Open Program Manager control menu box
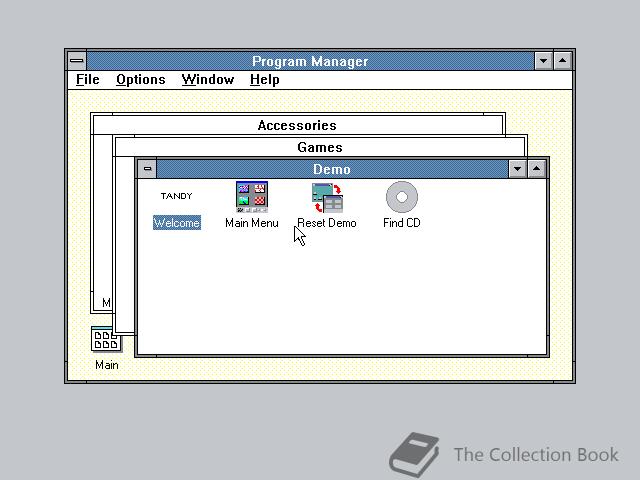The image size is (640, 480). pyautogui.click(x=77, y=61)
